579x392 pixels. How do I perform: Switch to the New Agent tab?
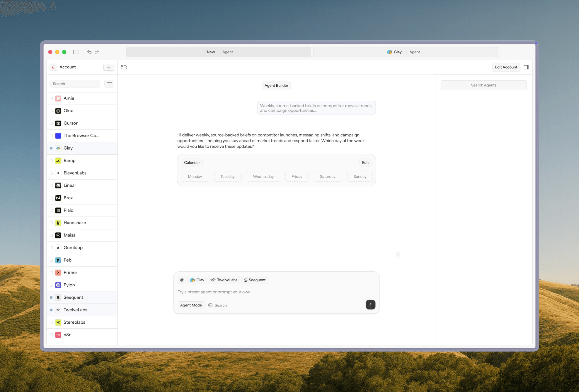click(218, 52)
